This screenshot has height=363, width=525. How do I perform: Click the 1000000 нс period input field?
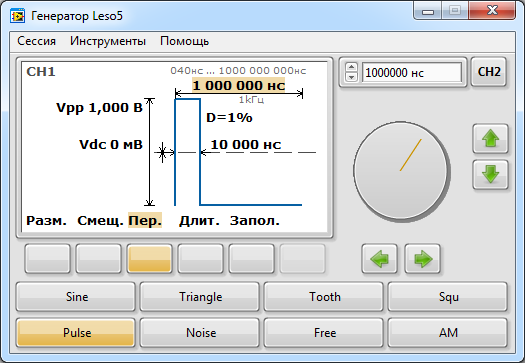(412, 72)
